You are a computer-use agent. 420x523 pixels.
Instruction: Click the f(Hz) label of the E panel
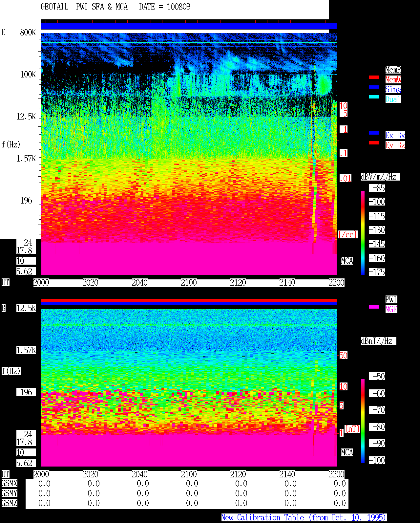pyautogui.click(x=11, y=144)
